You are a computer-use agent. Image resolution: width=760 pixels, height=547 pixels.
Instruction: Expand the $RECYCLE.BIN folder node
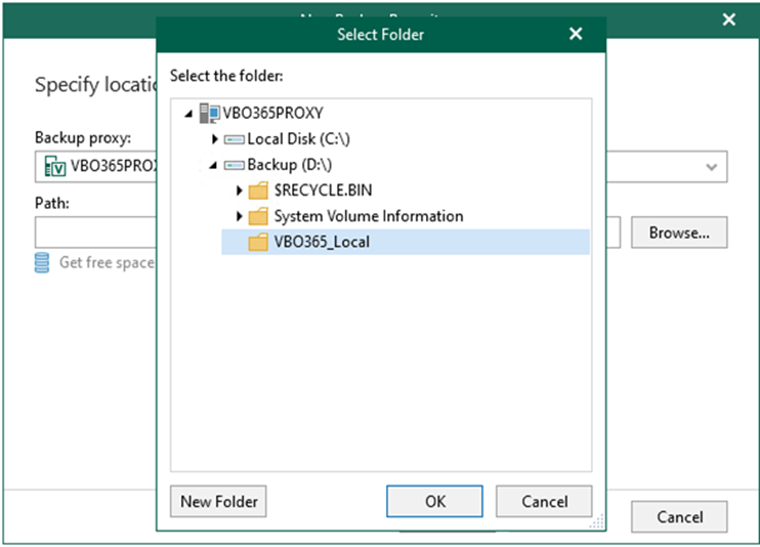tap(239, 190)
